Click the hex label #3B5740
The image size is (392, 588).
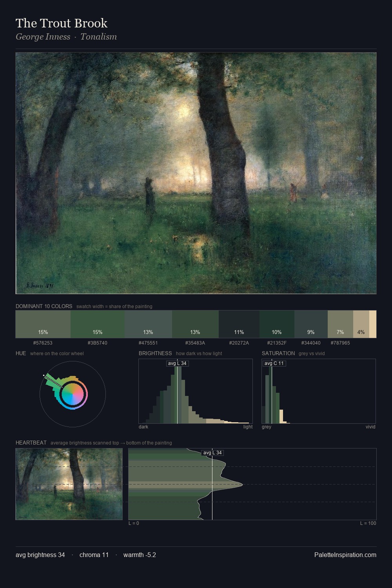[x=98, y=343]
